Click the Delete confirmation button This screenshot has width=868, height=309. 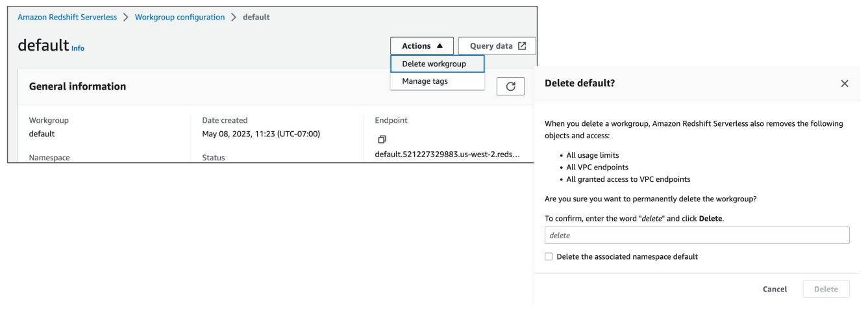coord(826,289)
